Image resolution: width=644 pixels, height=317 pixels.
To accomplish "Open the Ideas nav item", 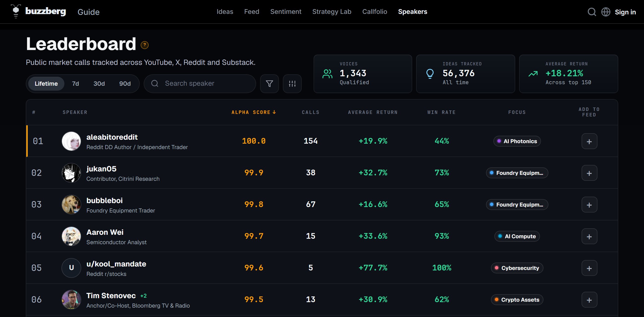I will tap(225, 12).
